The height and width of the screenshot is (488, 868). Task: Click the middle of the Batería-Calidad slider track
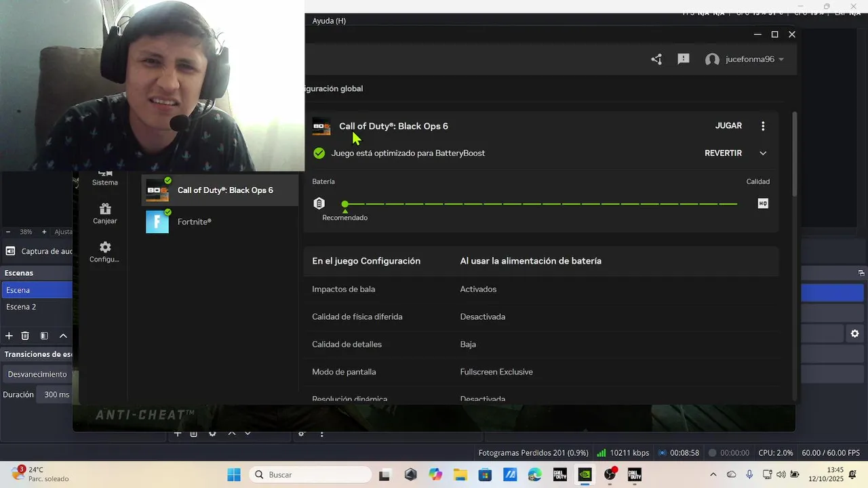[x=541, y=204]
